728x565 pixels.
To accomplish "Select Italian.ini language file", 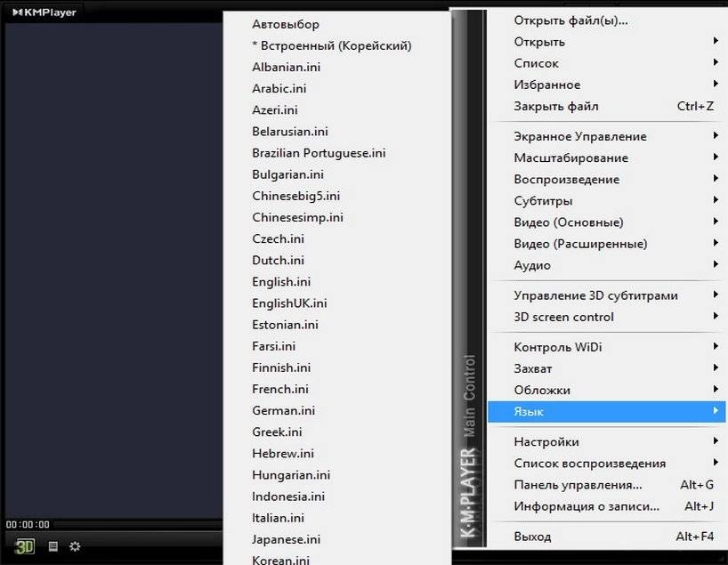I will pos(337,518).
